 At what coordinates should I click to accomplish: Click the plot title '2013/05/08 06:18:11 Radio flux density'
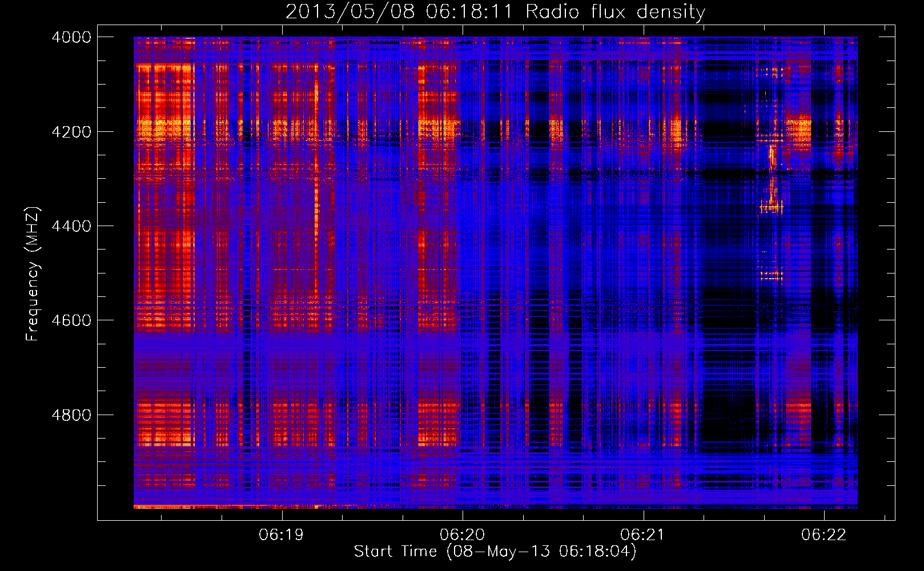(x=495, y=12)
